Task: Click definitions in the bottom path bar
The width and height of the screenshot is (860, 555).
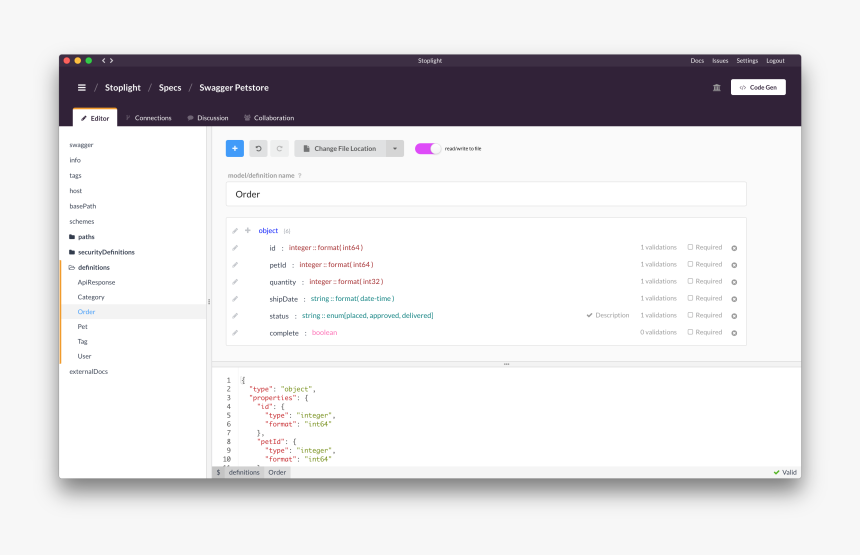Action: (244, 472)
